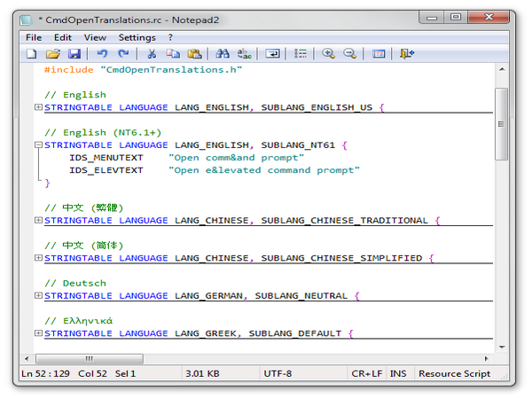This screenshot has width=532, height=399.
Task: Open the Replace text tool
Action: 245,53
